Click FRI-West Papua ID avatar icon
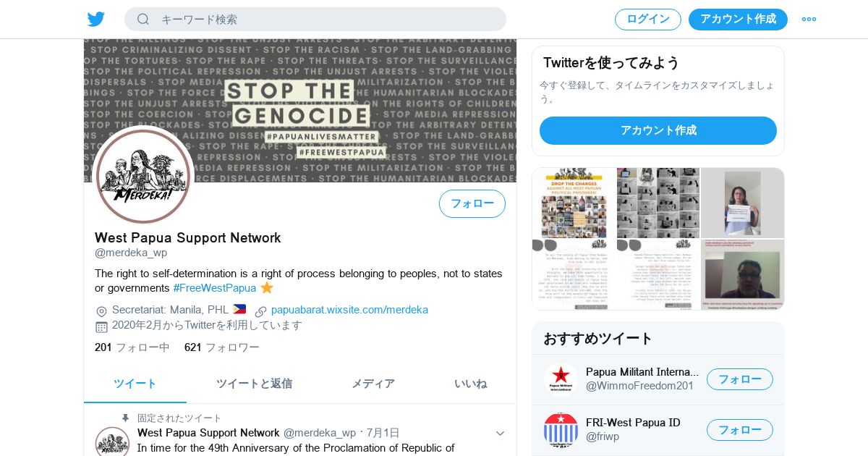The height and width of the screenshot is (456, 868). pyautogui.click(x=561, y=430)
